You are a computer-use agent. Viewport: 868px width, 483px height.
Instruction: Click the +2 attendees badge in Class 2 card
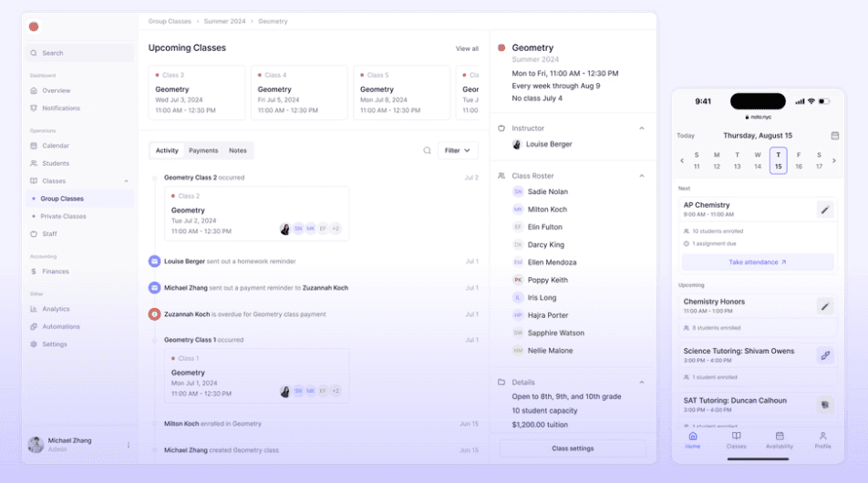coord(336,229)
